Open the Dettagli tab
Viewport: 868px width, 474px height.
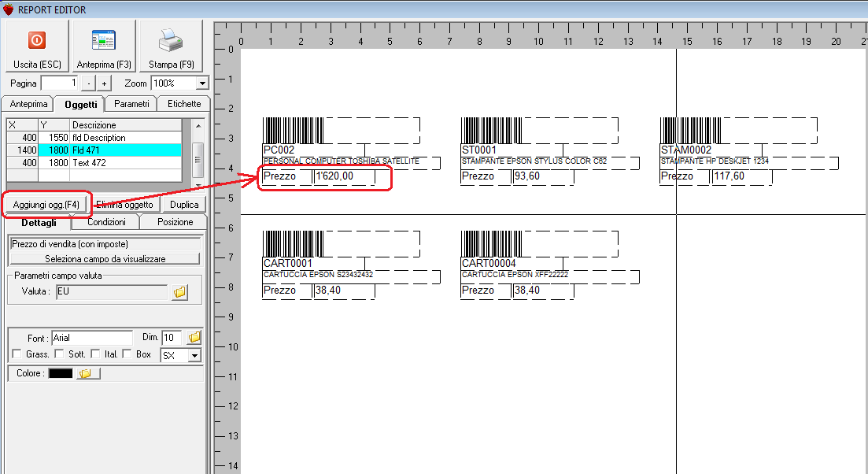click(39, 223)
